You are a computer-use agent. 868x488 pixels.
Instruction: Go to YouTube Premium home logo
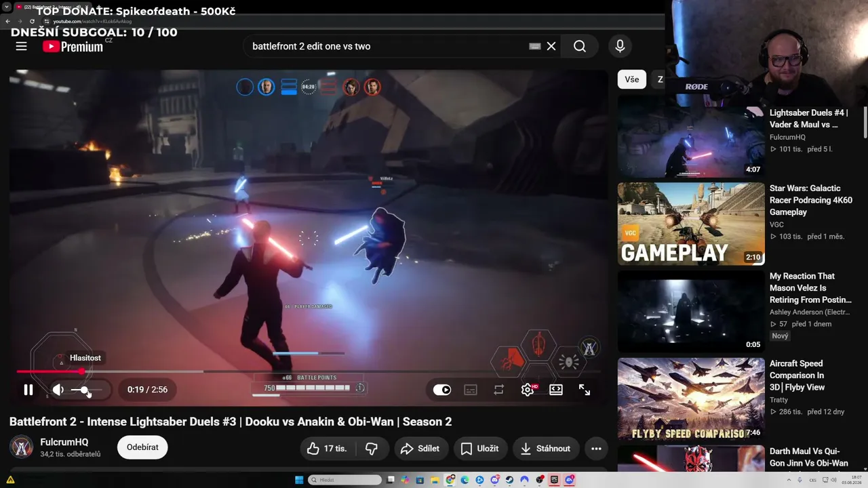pyautogui.click(x=73, y=46)
